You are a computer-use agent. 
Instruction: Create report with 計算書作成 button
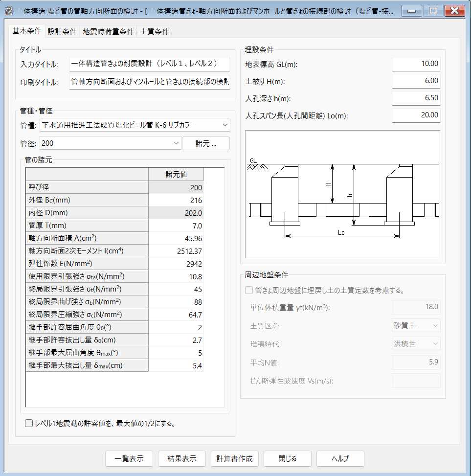click(x=235, y=458)
